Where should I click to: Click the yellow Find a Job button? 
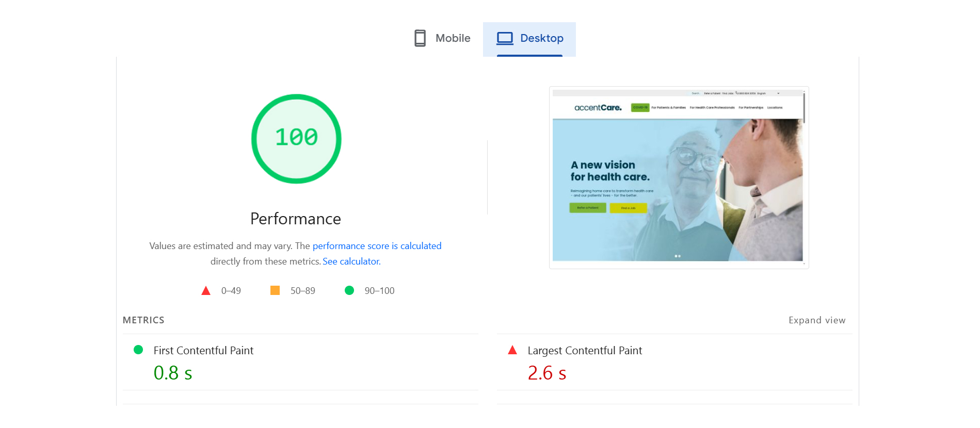628,208
